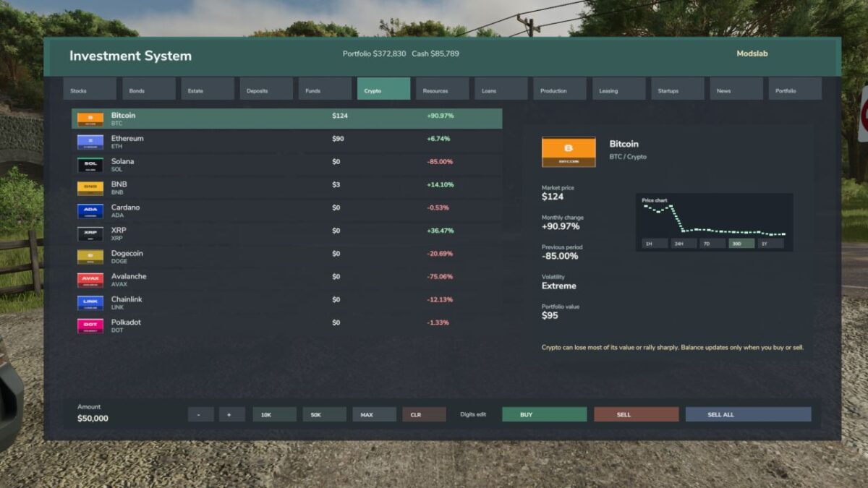Select the 30D chart range
868x488 pixels.
coord(741,244)
